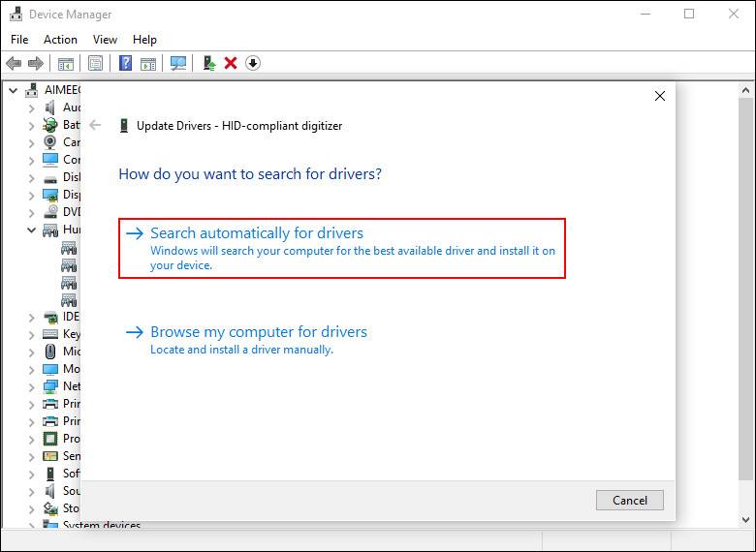Select the Computer monitor icon in tree

tap(50, 160)
